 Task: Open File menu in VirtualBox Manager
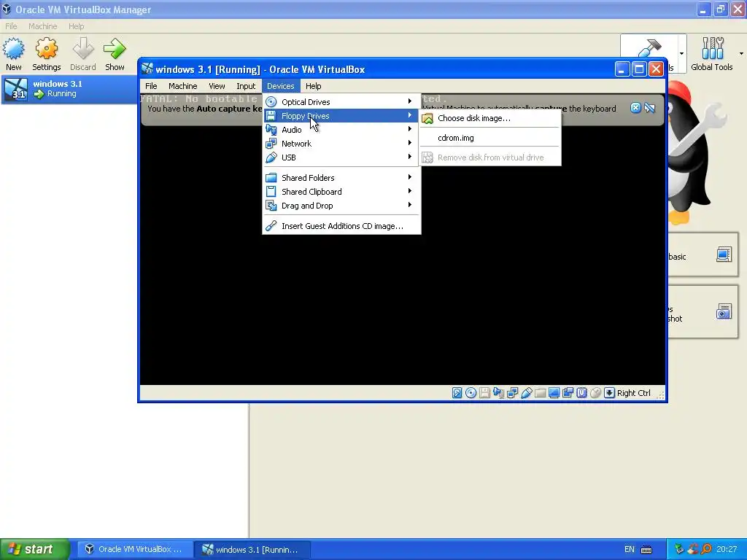point(11,26)
